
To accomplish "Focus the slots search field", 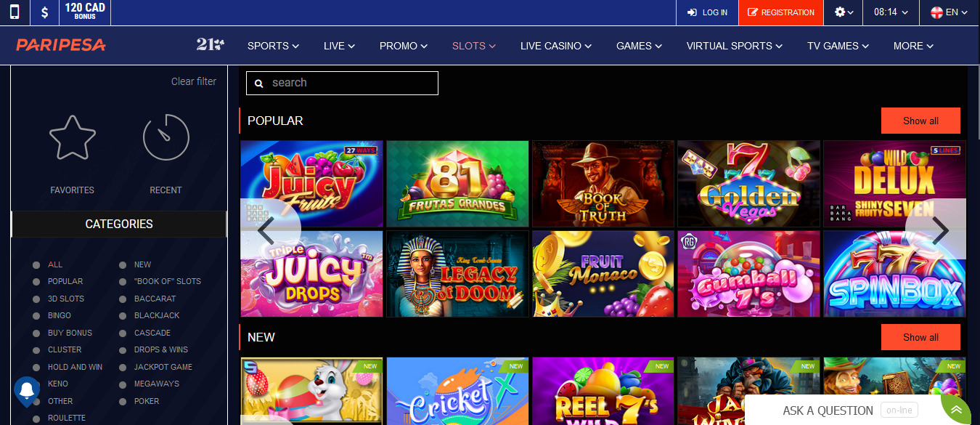I will [x=342, y=83].
